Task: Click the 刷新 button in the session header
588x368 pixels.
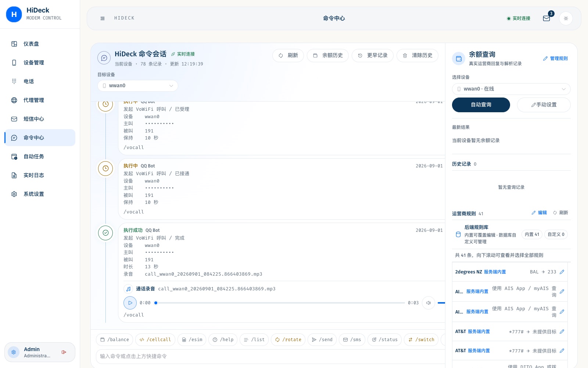Action: coord(288,56)
